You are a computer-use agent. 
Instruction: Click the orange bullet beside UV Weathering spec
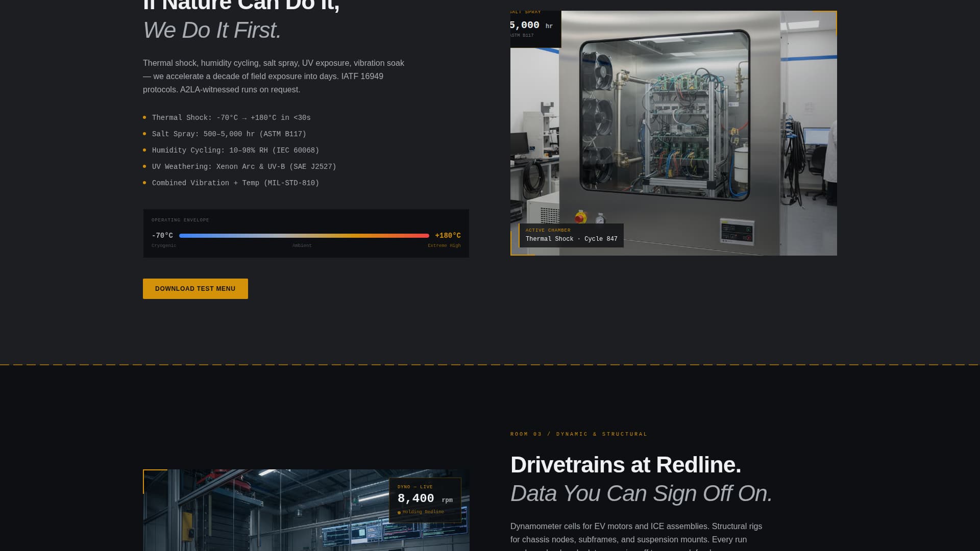tap(145, 166)
